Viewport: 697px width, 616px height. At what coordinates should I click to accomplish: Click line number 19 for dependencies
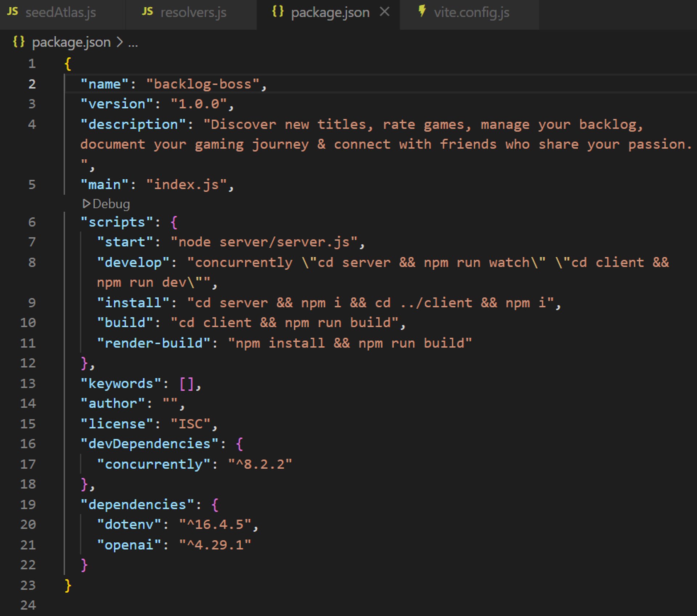[28, 505]
